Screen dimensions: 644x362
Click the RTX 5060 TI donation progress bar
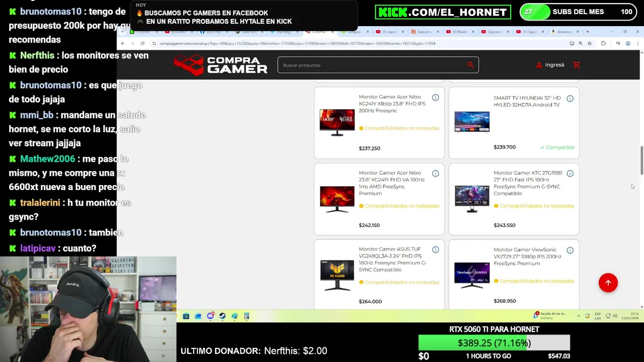click(494, 343)
